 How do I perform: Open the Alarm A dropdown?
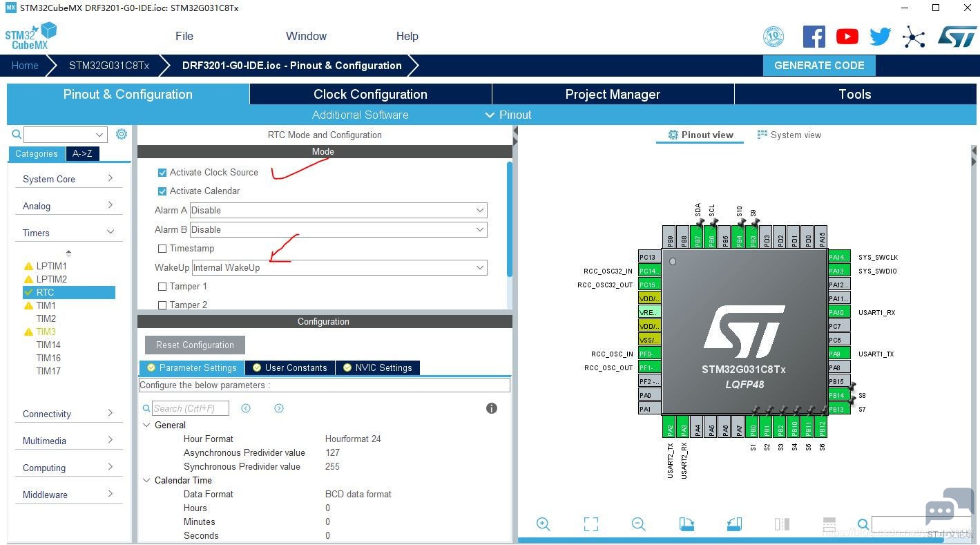click(338, 210)
